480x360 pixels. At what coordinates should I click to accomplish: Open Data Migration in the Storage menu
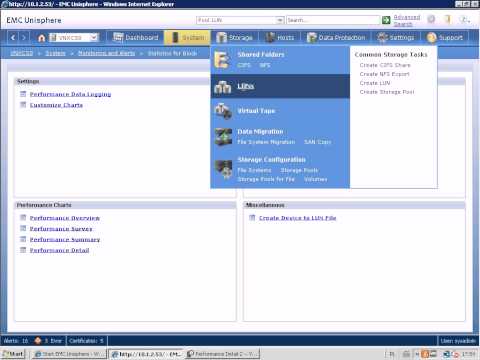click(x=260, y=132)
